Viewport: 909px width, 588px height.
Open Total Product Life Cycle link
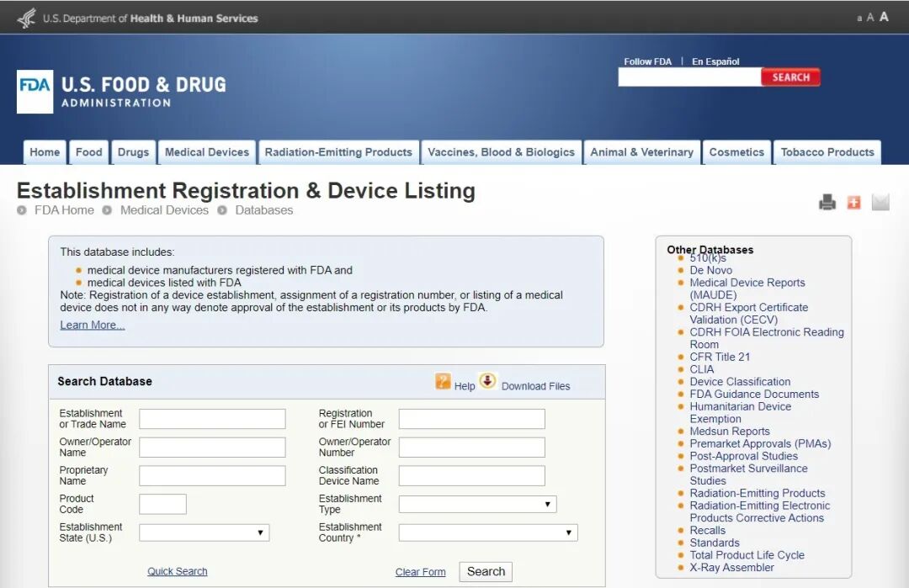(747, 555)
